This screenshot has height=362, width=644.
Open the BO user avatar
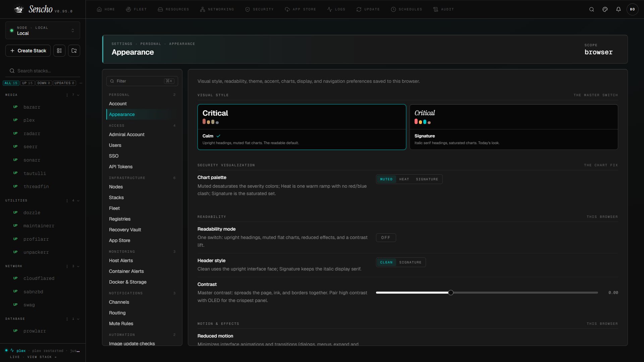click(x=633, y=9)
